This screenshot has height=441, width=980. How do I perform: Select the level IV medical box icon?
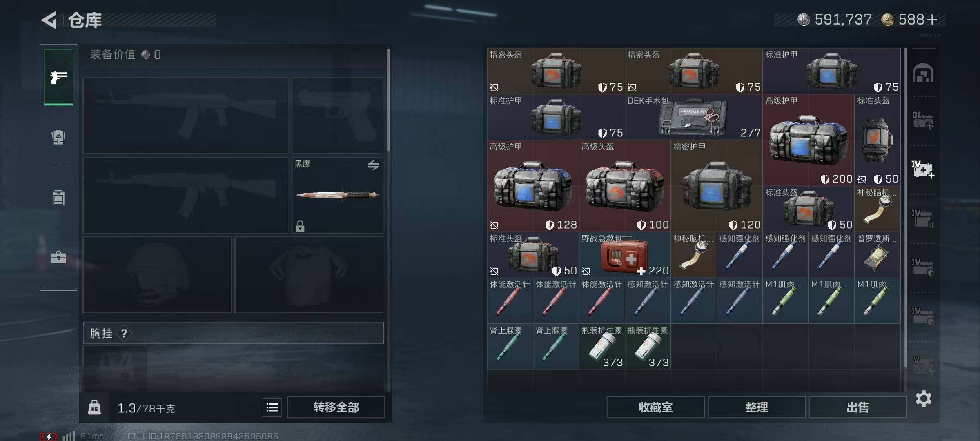[x=923, y=169]
